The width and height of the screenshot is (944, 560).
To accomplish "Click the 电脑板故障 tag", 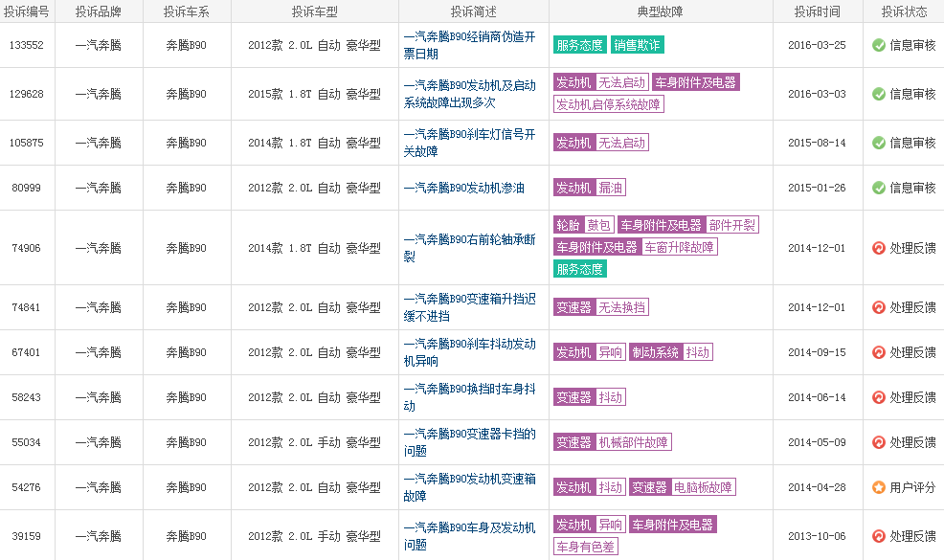I will click(703, 487).
